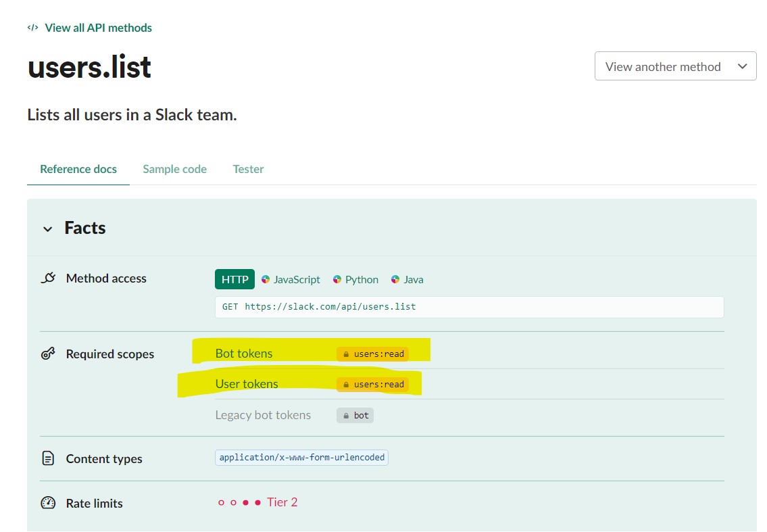Click the application/x-www-form-urlencoded badge
767x532 pixels.
tap(301, 458)
